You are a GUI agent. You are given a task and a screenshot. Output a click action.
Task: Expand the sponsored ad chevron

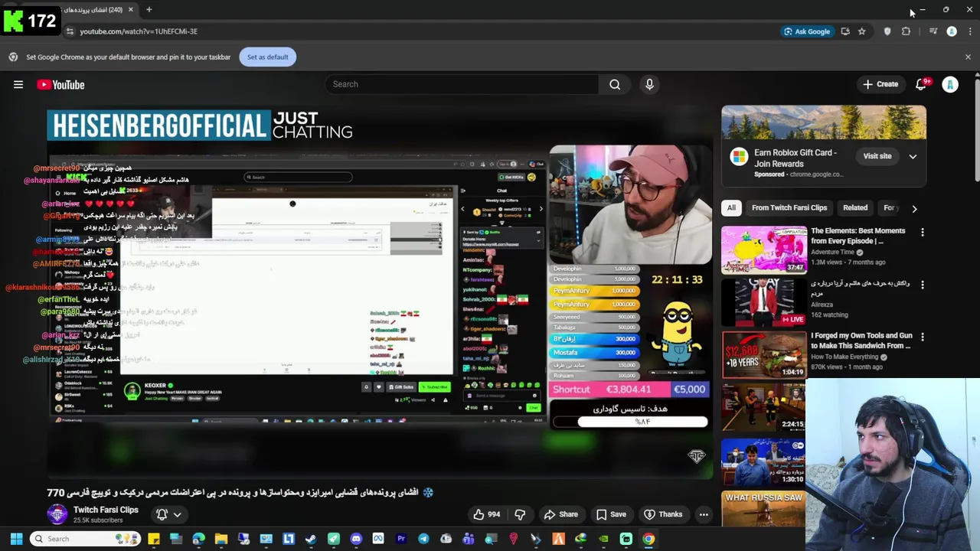913,156
